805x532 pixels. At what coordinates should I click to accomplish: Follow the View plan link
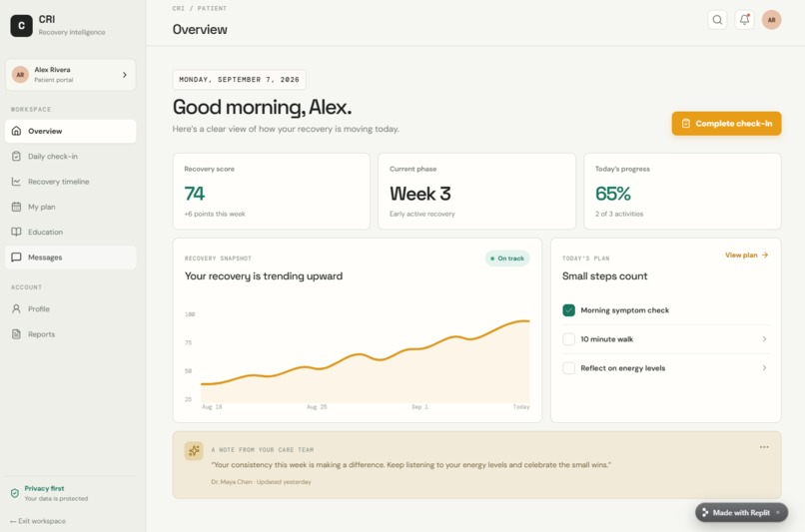tap(746, 255)
